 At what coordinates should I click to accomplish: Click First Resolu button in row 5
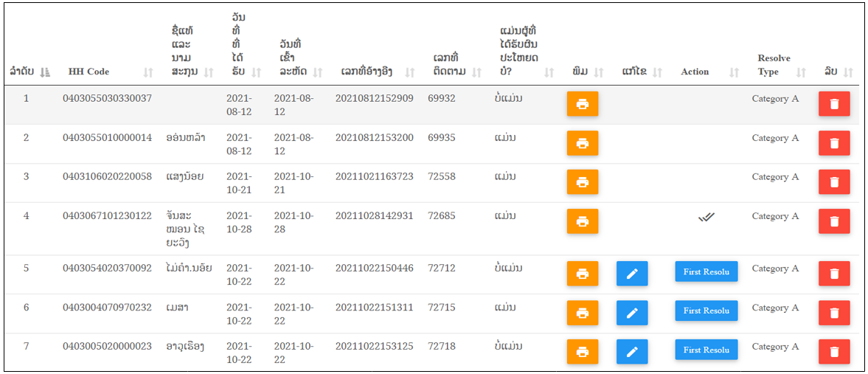click(706, 272)
